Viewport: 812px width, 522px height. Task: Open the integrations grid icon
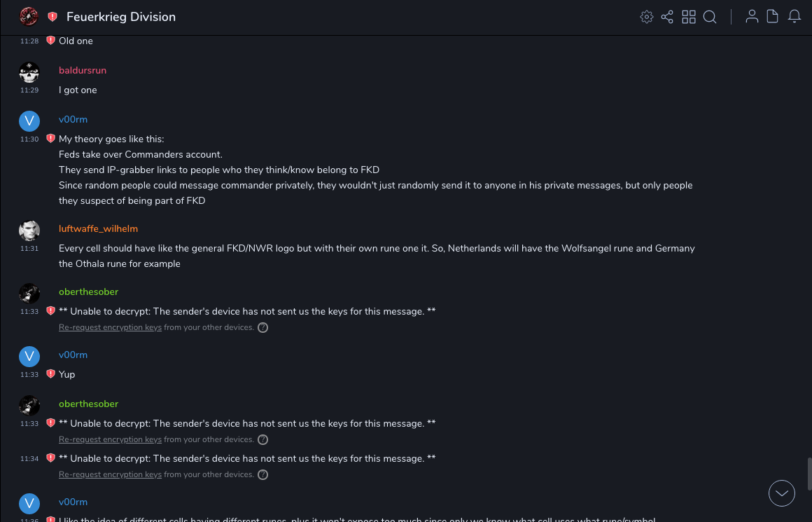tap(689, 17)
